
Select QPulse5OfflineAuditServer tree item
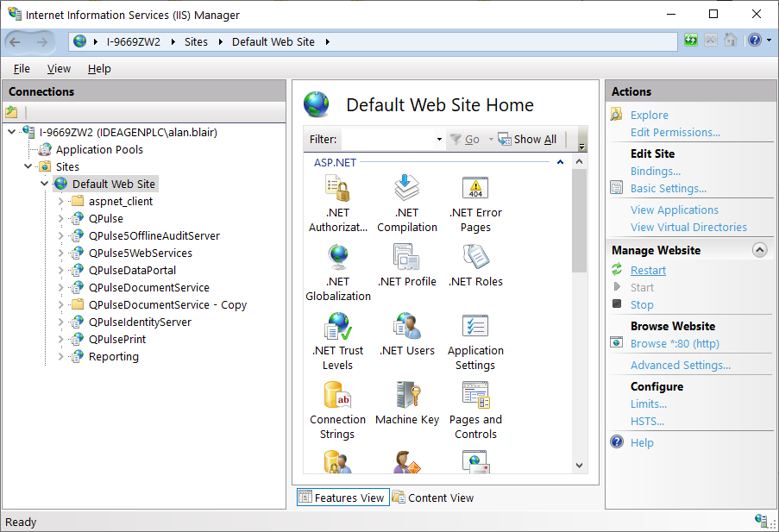point(154,235)
